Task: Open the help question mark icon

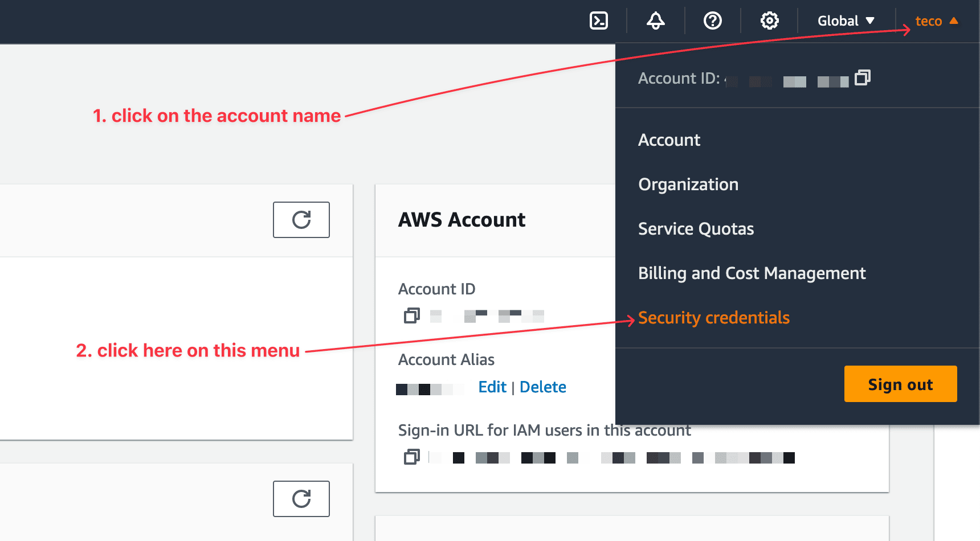Action: 712,21
